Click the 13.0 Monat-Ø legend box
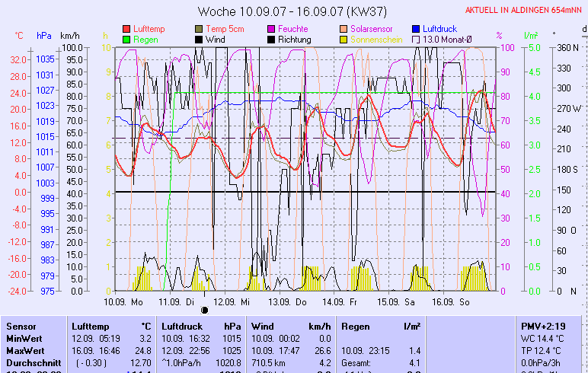 pos(417,39)
